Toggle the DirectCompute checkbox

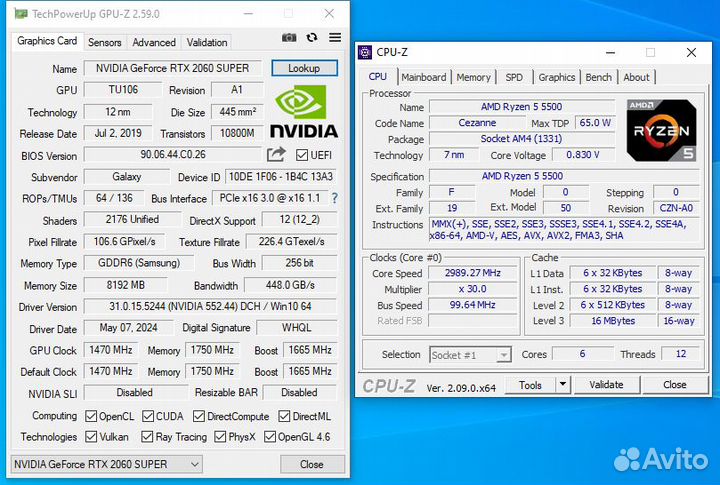[199, 417]
